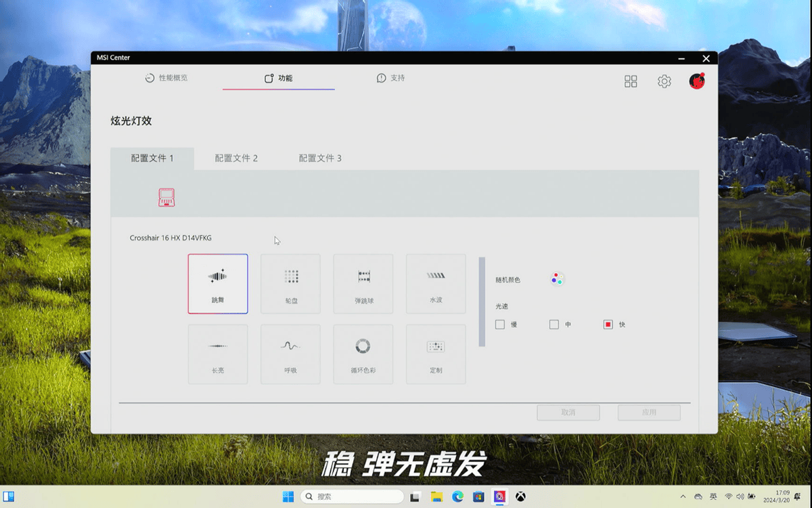Select the 循环色彩 color cycle effect
Screen dimensions: 812x508
363,354
